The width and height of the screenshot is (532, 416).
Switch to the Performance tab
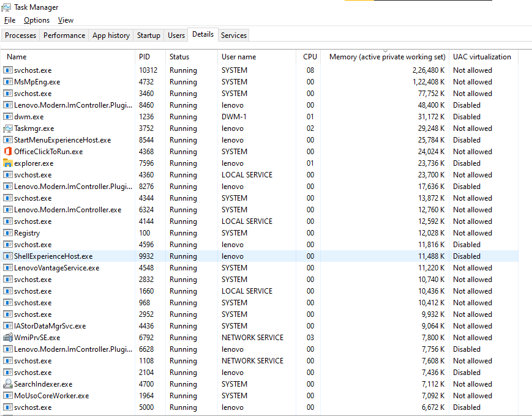64,35
